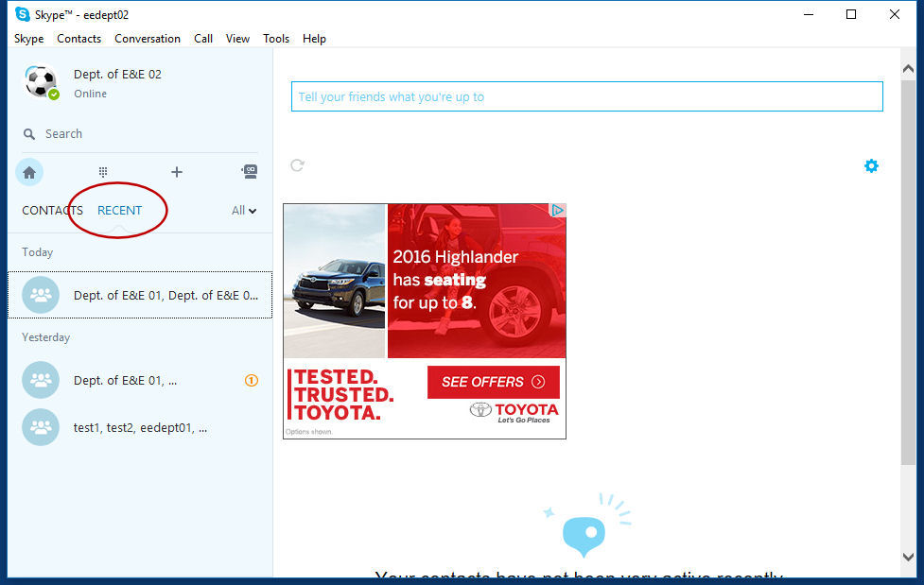Open the Help menu

pyautogui.click(x=314, y=39)
